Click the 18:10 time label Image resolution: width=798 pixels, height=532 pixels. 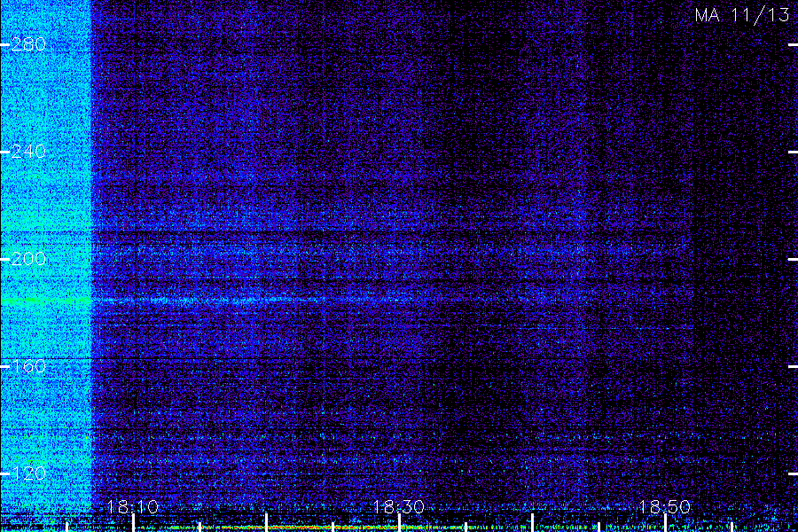[x=133, y=506]
